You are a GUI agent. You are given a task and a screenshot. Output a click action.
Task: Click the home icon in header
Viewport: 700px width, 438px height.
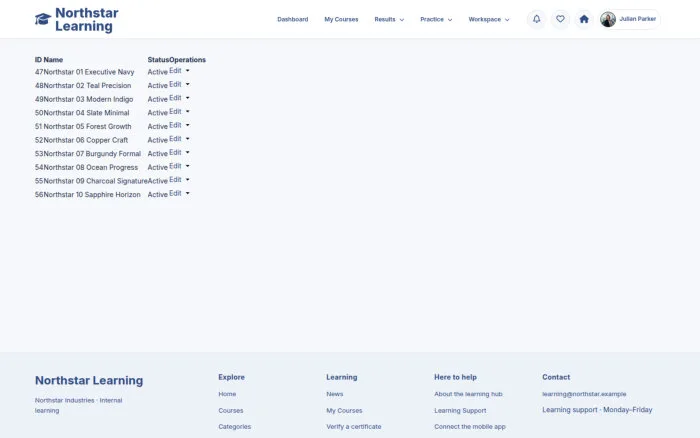[x=583, y=19]
